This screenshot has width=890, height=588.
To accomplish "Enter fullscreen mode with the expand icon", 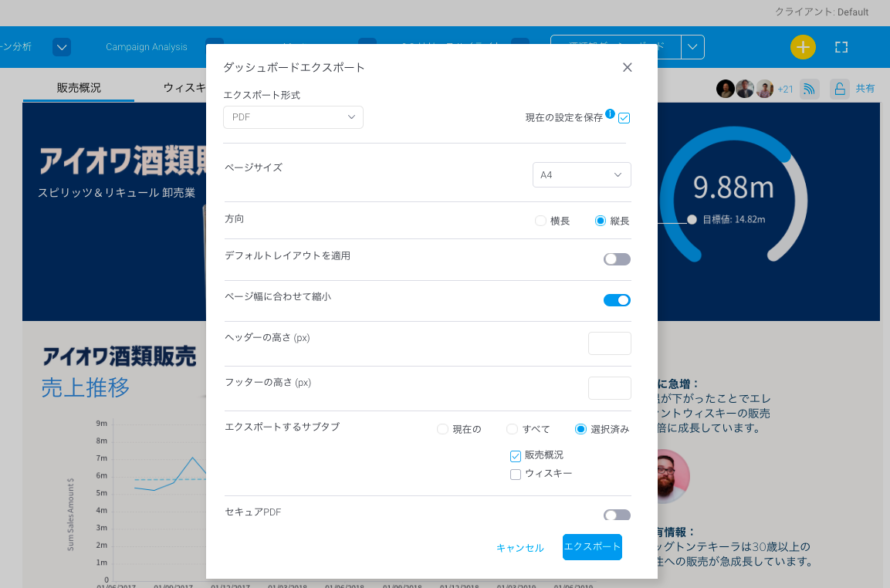I will [841, 47].
